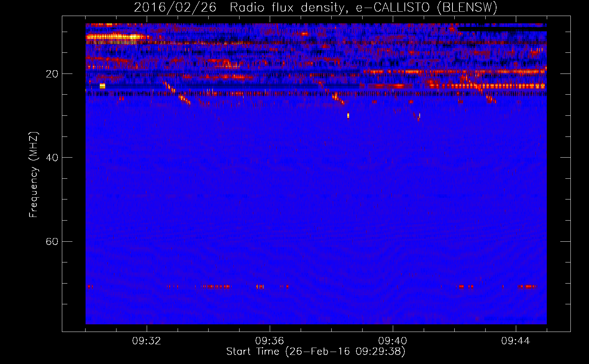Click the 60 MHz frequency tick label
This screenshot has height=364, width=589.
(52, 241)
